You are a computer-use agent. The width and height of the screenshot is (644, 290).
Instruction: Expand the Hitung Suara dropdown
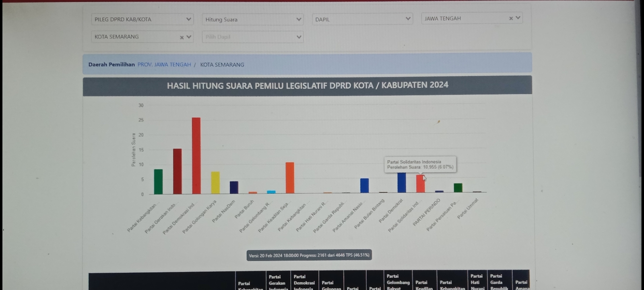[253, 19]
